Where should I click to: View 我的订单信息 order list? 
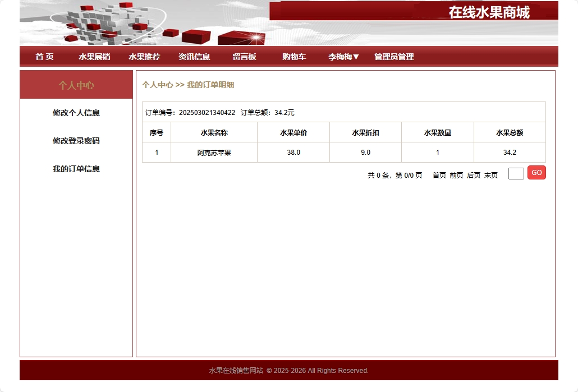click(x=76, y=169)
